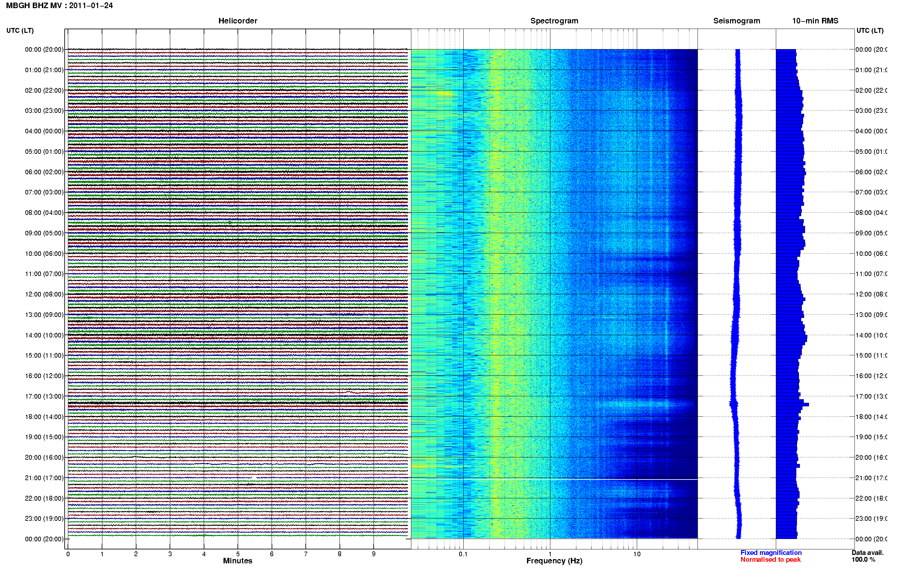Viewport: 924px width, 578px height.
Task: Click the '100.0 %' data availability value
Action: (x=863, y=560)
